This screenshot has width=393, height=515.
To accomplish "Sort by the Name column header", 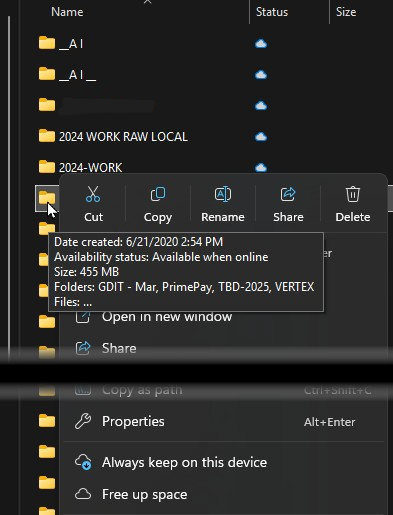I will pyautogui.click(x=67, y=12).
